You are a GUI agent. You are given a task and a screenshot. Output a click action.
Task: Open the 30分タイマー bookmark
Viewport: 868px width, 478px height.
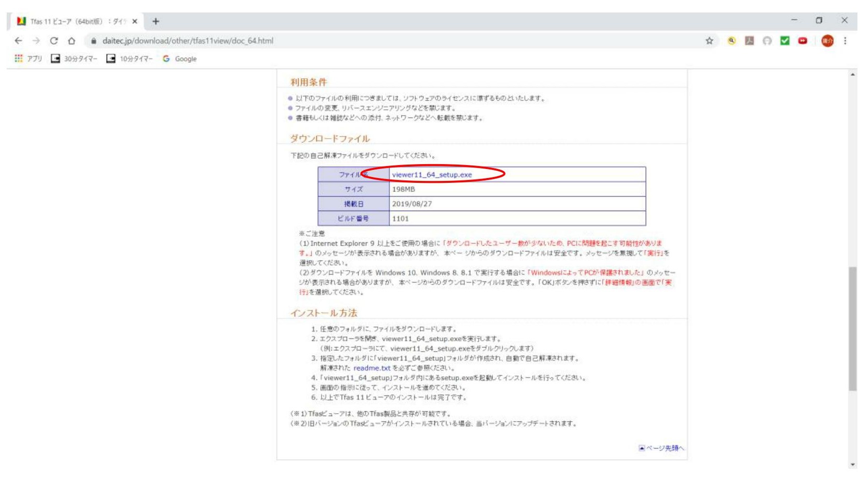(x=74, y=59)
